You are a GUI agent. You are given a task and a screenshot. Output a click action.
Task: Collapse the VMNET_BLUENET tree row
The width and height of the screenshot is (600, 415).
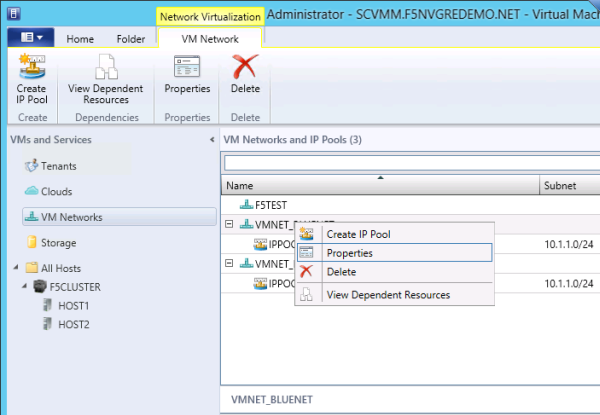[230, 225]
